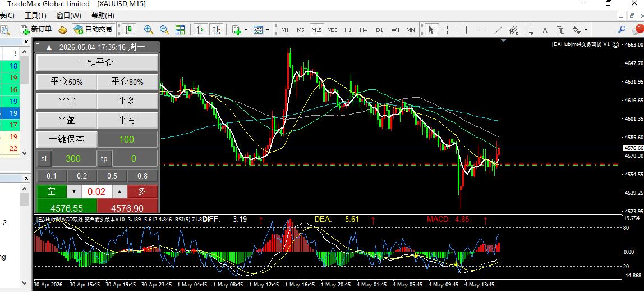The image size is (644, 292).
Task: Select the Fibonacci retracement tool
Action: [529, 30]
